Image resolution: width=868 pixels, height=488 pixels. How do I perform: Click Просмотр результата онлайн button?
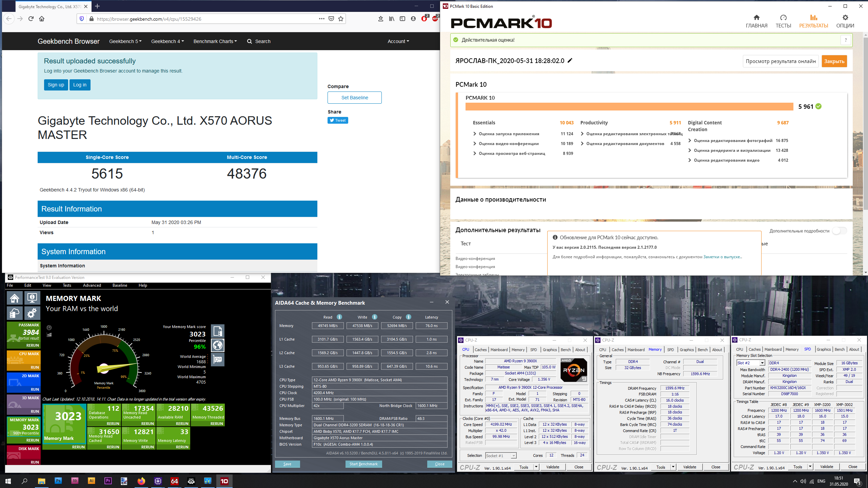pyautogui.click(x=781, y=61)
